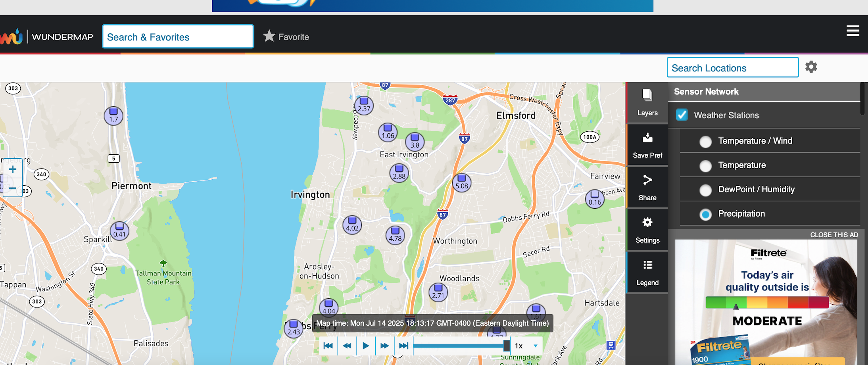Select the 4.02 precipitation station marker
Screen dimensions: 868x365
coord(352,225)
